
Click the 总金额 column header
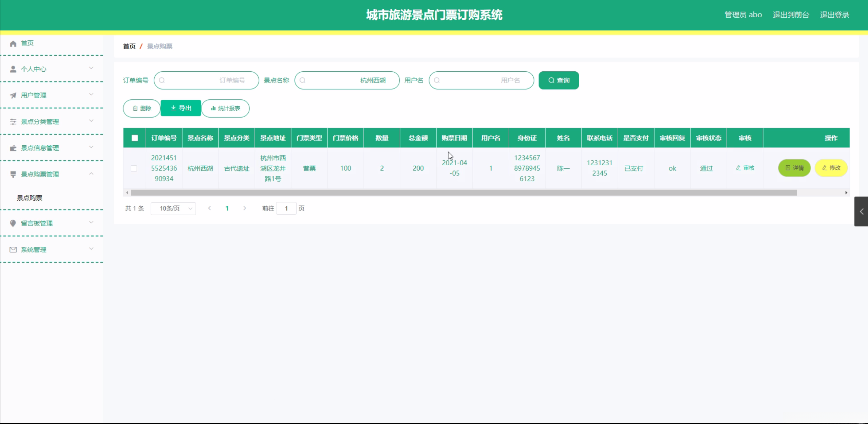tap(418, 138)
